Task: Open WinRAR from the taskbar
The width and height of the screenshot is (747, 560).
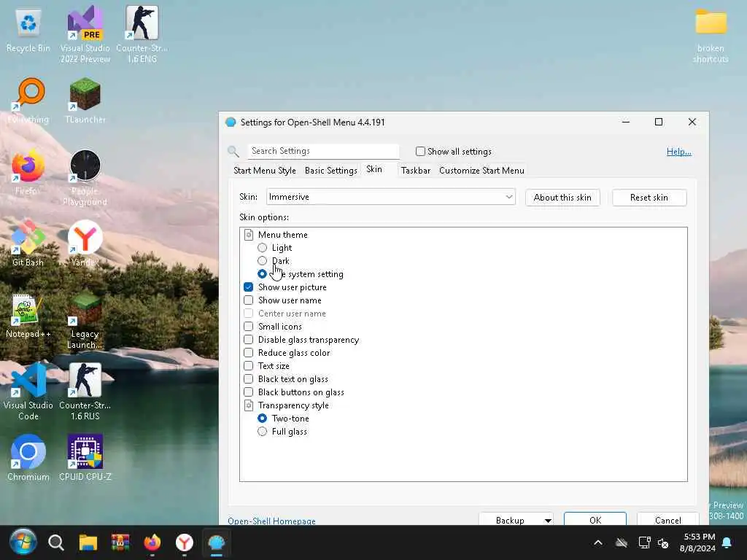Action: [120, 542]
